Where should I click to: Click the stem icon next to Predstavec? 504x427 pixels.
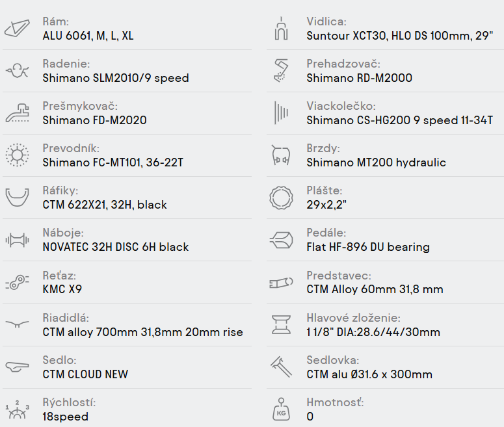point(282,282)
